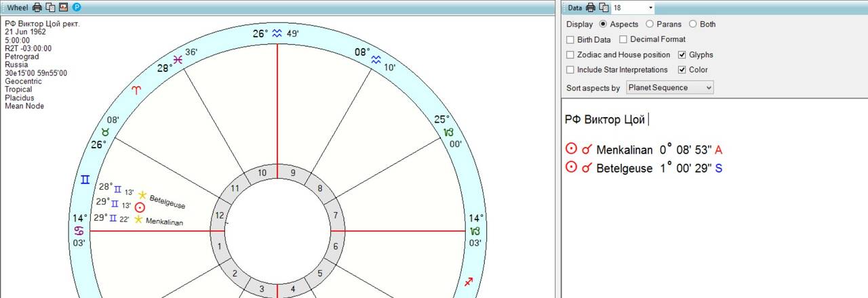Click the Aries glyph on the wheel rim
Image resolution: width=868 pixels, height=298 pixels.
pyautogui.click(x=136, y=89)
